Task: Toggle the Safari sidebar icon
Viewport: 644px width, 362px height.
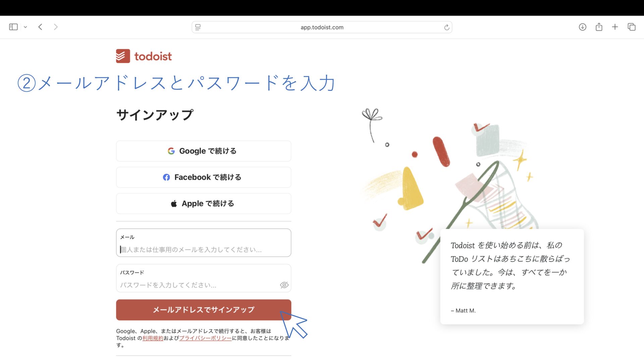Action: (x=13, y=27)
